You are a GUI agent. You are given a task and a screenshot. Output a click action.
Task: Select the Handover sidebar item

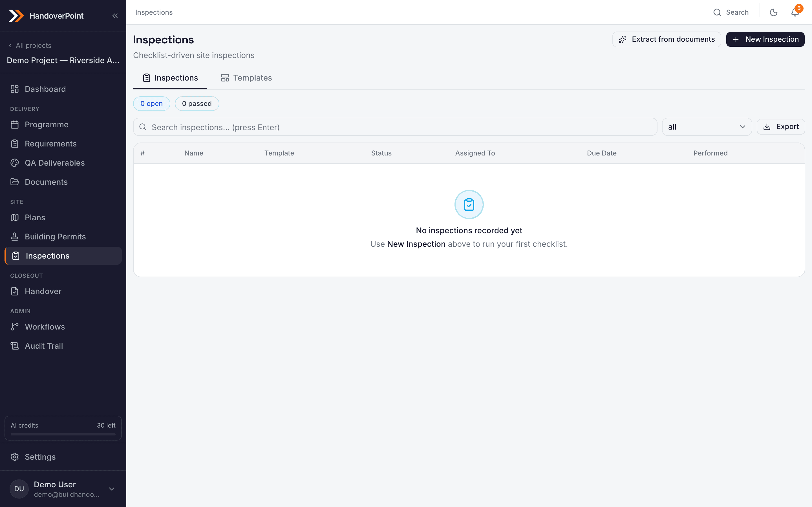pyautogui.click(x=63, y=292)
